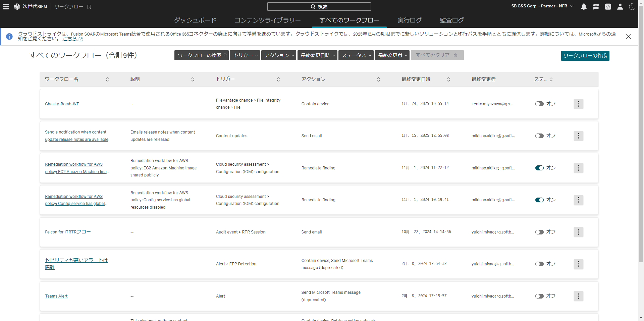Sort by ワークフロー名 column
Viewport: 644px width, 321px height.
[x=107, y=79]
